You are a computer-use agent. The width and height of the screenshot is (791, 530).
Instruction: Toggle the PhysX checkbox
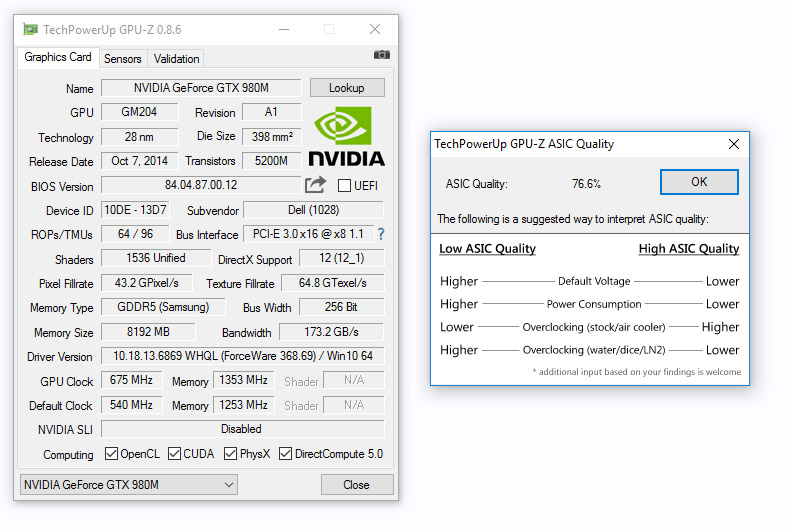[230, 453]
